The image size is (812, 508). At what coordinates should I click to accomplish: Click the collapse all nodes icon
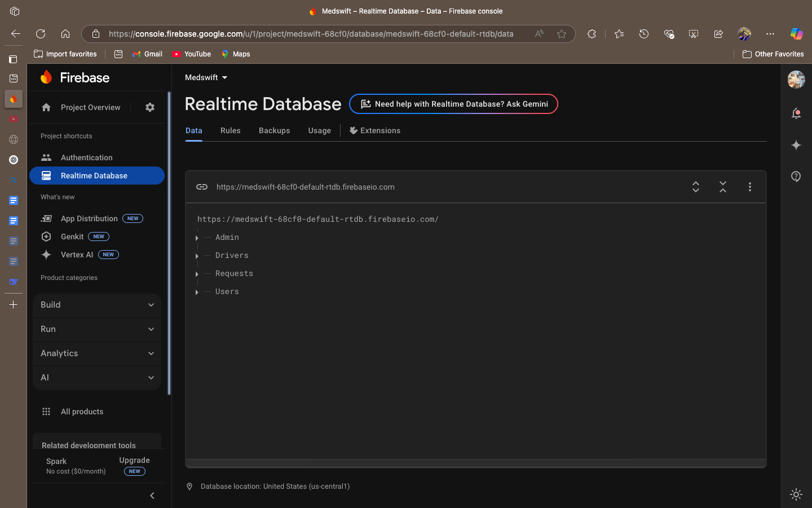click(x=723, y=187)
